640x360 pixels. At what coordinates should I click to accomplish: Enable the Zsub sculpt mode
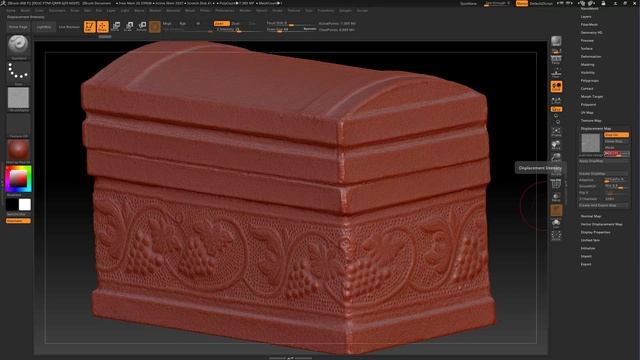tap(236, 24)
